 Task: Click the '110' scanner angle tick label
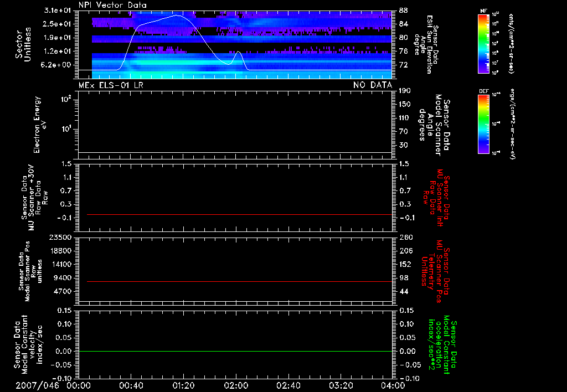(405, 118)
